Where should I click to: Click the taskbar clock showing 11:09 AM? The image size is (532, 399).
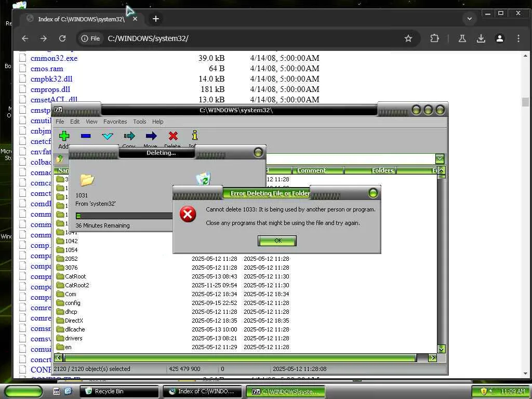coord(513,391)
